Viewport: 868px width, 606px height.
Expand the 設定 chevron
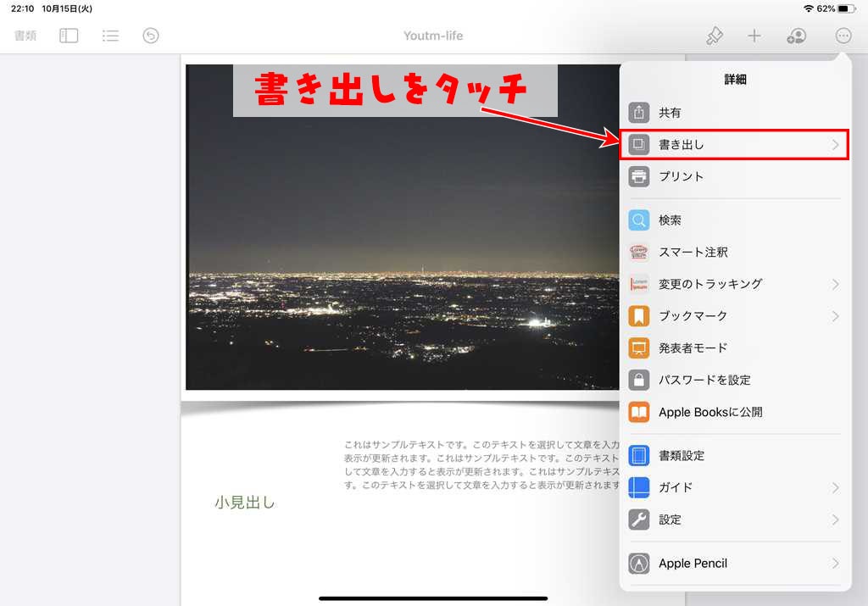[x=835, y=520]
